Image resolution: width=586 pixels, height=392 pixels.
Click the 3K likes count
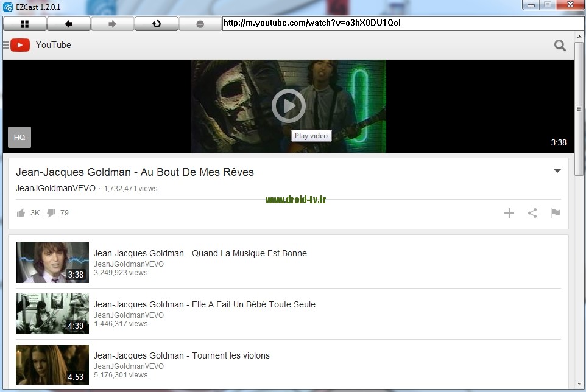click(35, 213)
